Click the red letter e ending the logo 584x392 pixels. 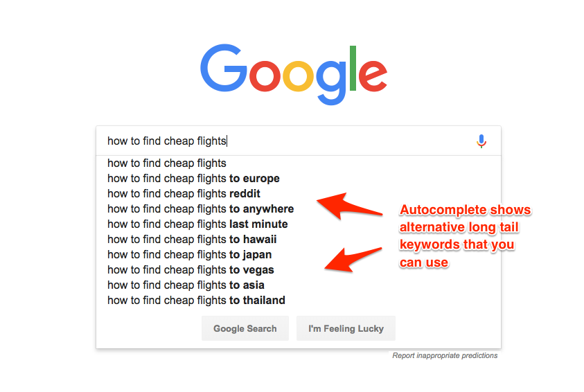point(371,75)
